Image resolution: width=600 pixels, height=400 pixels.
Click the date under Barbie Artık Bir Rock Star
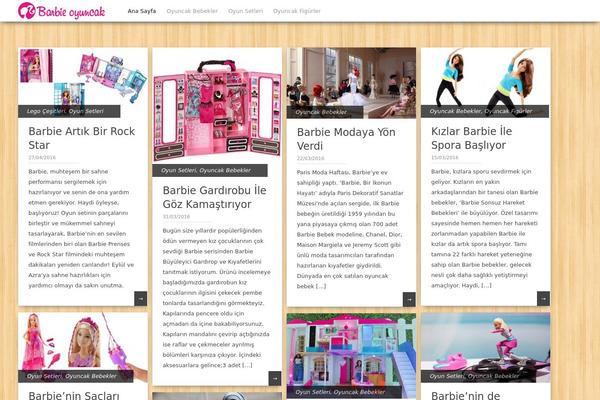tap(42, 157)
